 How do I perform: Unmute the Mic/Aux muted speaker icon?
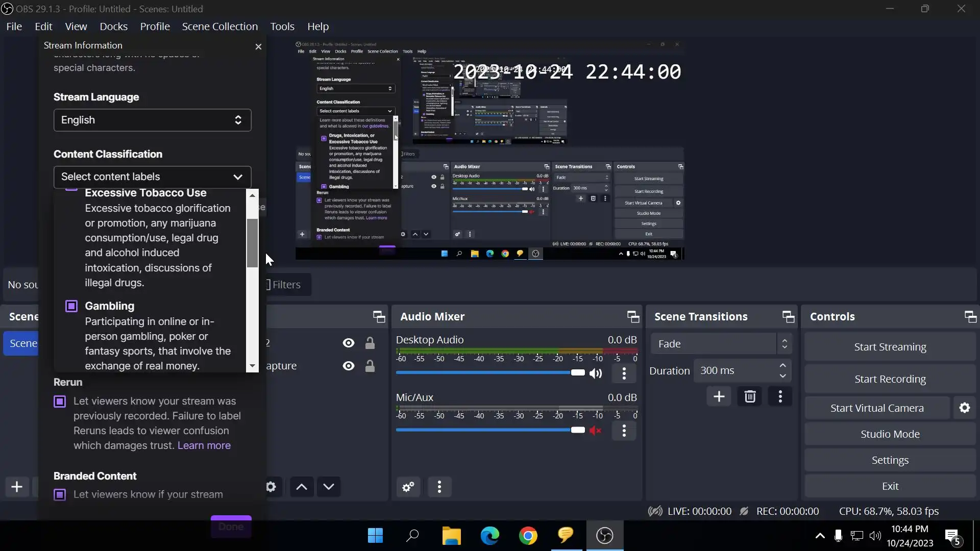tap(595, 431)
